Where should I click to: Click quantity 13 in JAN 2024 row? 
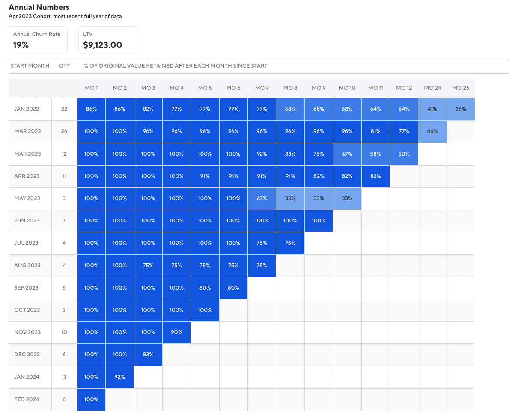click(x=64, y=377)
